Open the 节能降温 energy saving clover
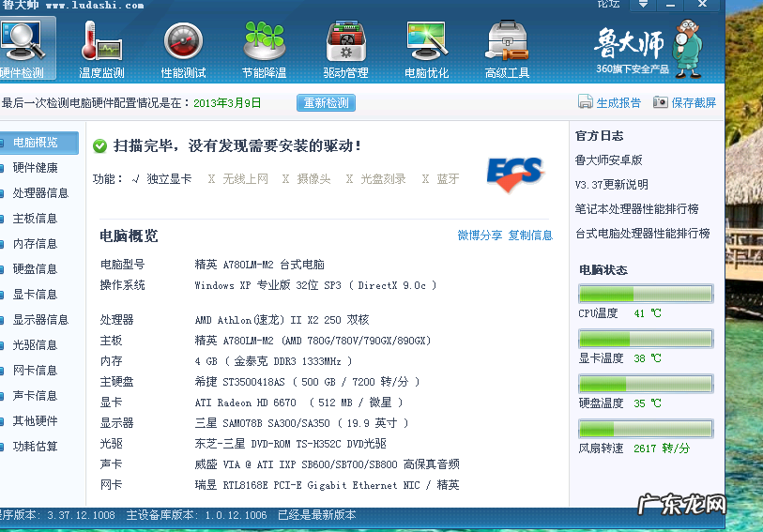Viewport: 763px width, 532px height. (265, 50)
